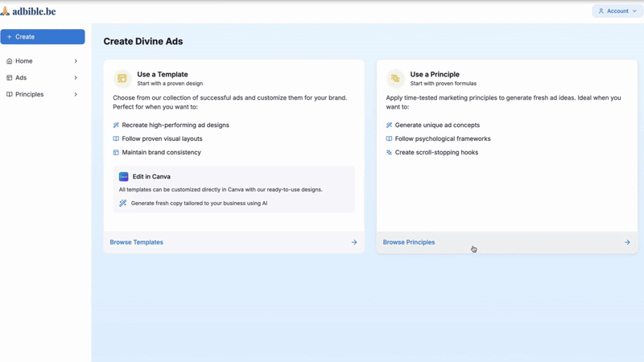The width and height of the screenshot is (644, 362).
Task: Click Start with proven formulas subtitle
Action: click(x=444, y=84)
